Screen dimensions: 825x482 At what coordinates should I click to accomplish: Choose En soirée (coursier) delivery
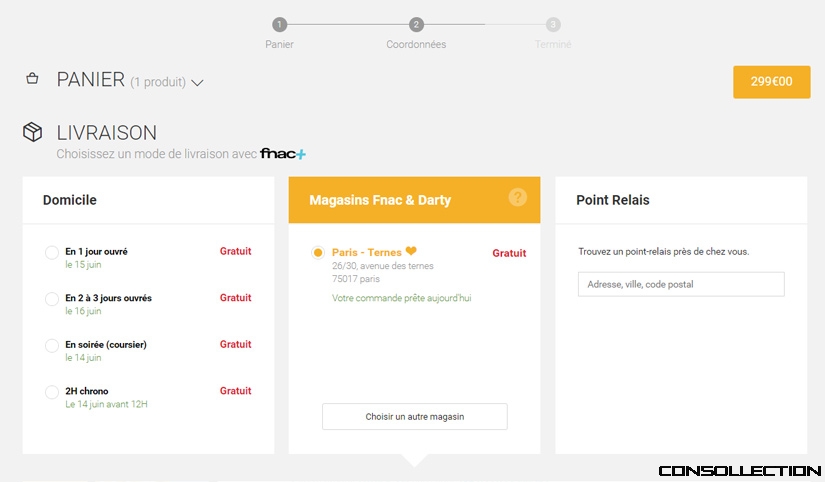52,346
